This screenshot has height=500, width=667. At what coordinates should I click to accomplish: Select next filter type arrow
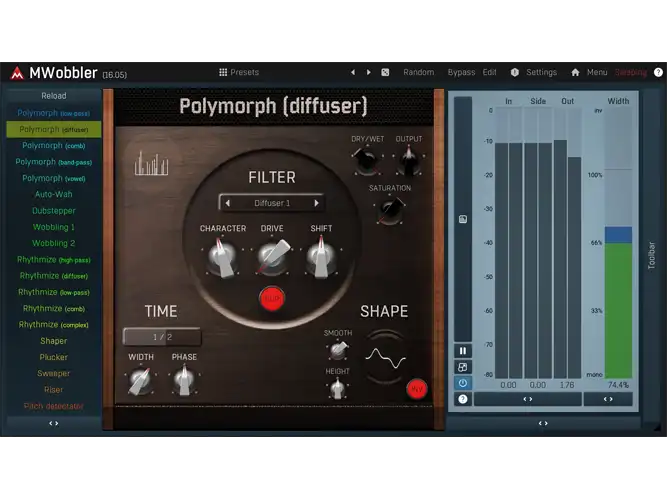[x=316, y=203]
